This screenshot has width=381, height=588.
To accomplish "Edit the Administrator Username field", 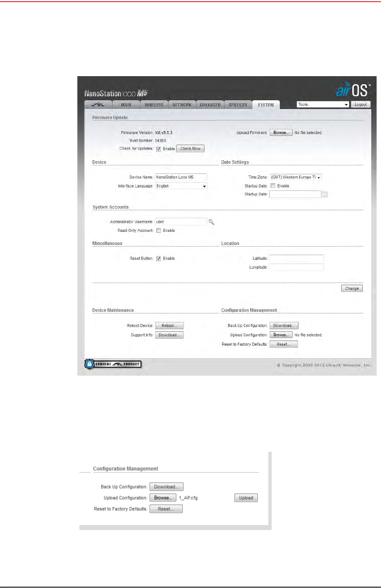I will click(x=181, y=222).
